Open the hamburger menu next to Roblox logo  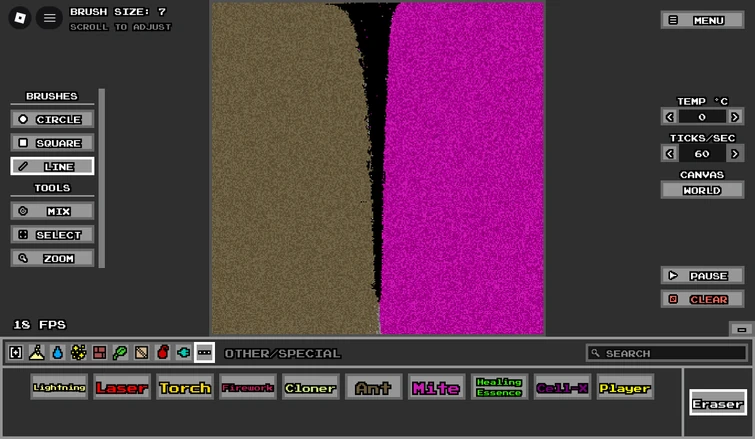tap(50, 18)
